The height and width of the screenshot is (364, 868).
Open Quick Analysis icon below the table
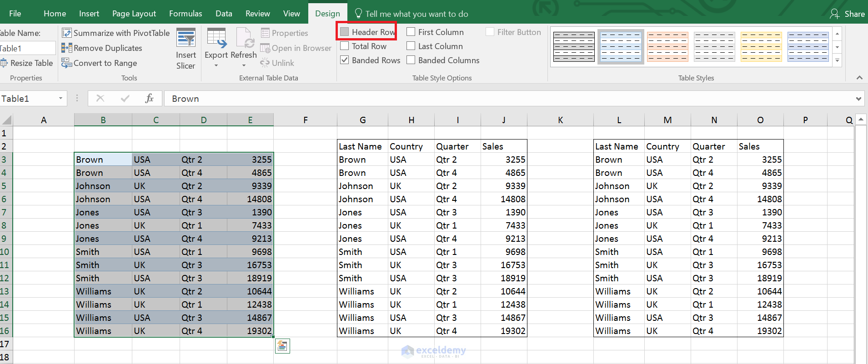coord(282,346)
